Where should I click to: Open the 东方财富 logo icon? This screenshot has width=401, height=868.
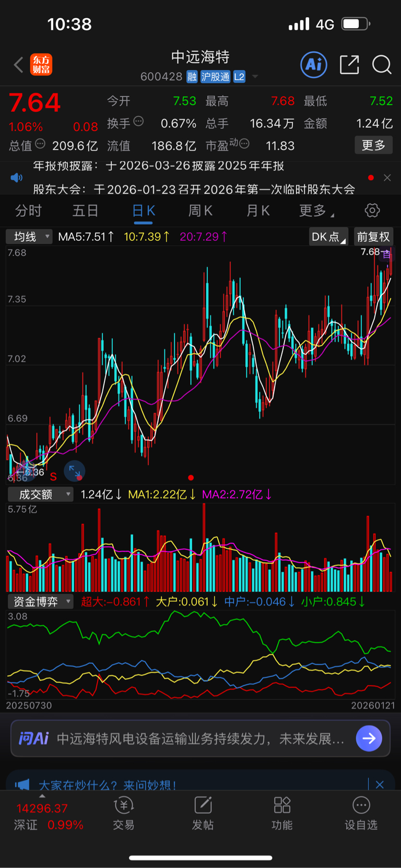click(x=41, y=65)
